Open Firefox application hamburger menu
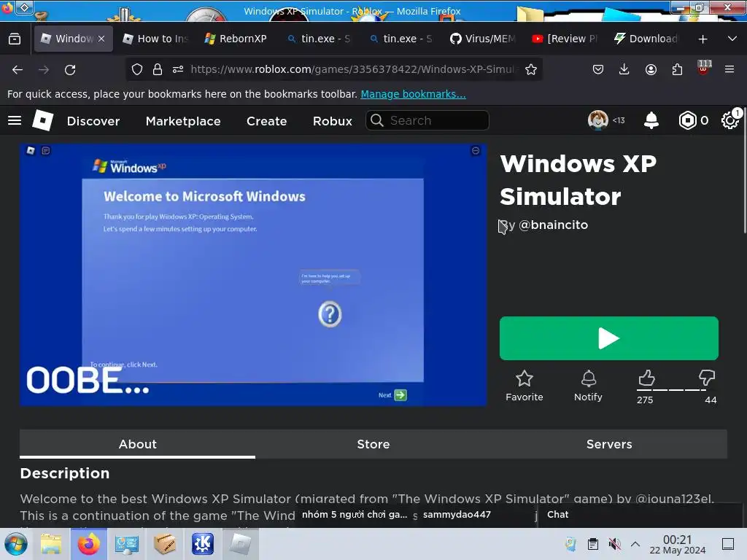The height and width of the screenshot is (560, 747). point(729,69)
